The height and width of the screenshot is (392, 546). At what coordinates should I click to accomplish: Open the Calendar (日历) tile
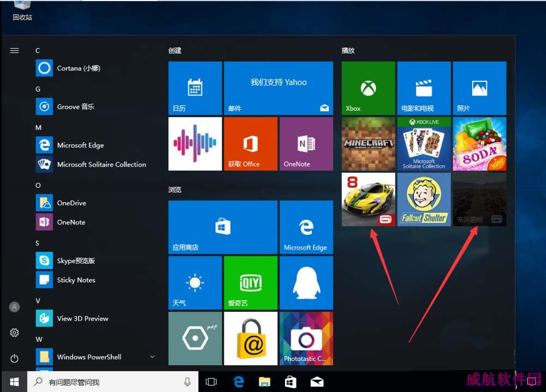pos(195,88)
